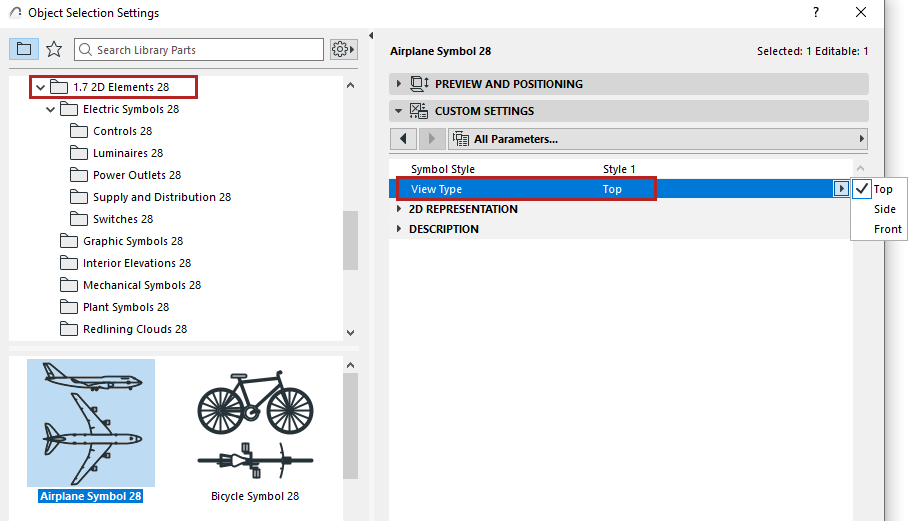913x521 pixels.
Task: Collapse the Custom Settings panel
Action: pyautogui.click(x=399, y=111)
